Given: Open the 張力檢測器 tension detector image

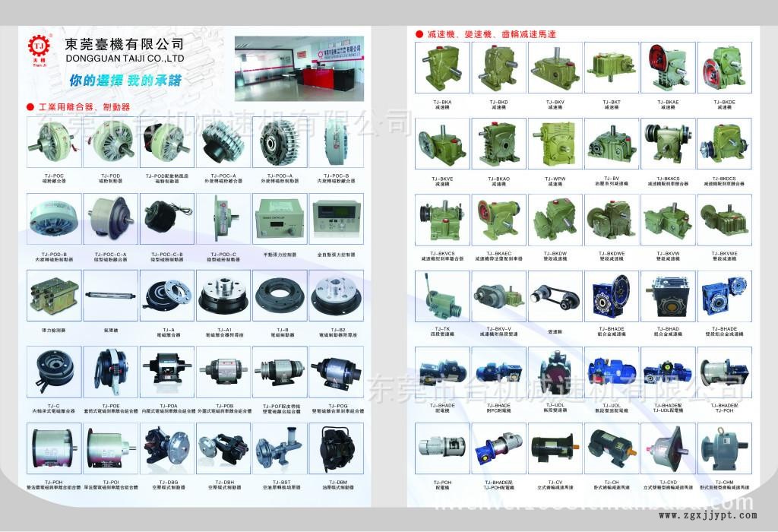Looking at the screenshot, I should (x=54, y=296).
